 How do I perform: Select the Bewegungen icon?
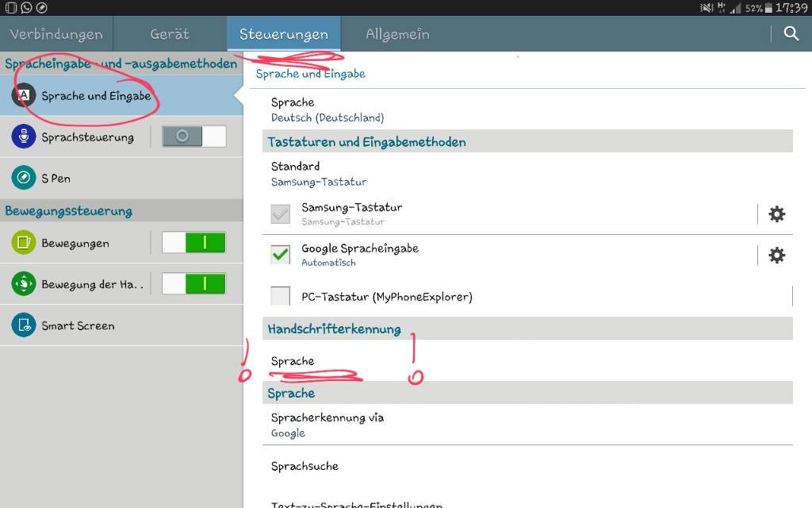coord(24,243)
